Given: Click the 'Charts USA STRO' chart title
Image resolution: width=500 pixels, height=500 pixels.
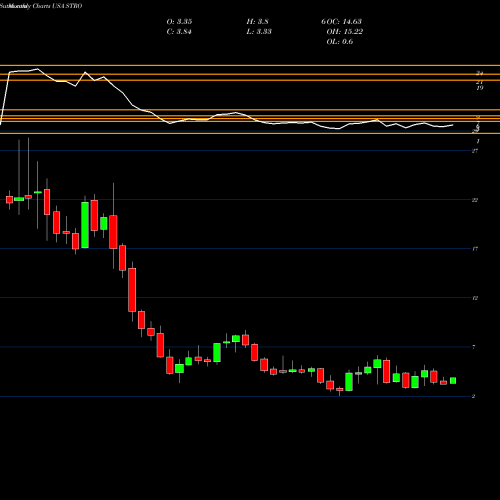Looking at the screenshot, I should (57, 6).
